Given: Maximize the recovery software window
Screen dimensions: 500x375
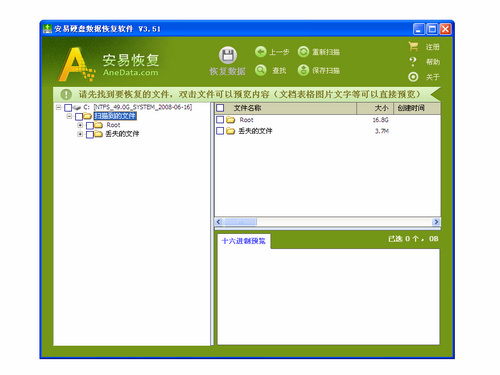Looking at the screenshot, I should point(432,29).
